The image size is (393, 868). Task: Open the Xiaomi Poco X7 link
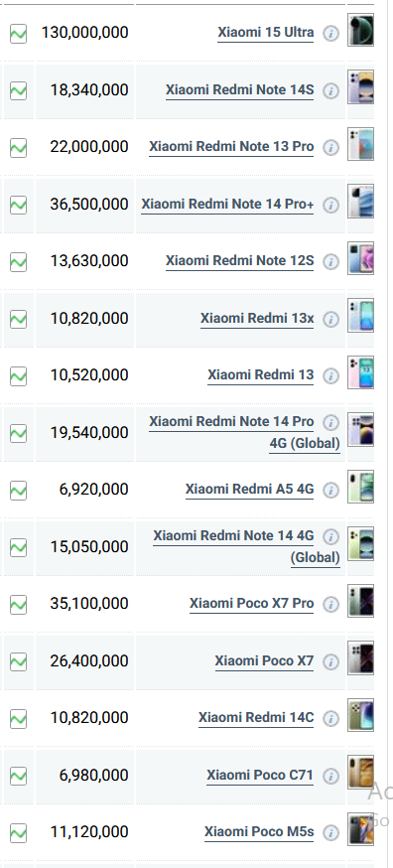point(265,661)
